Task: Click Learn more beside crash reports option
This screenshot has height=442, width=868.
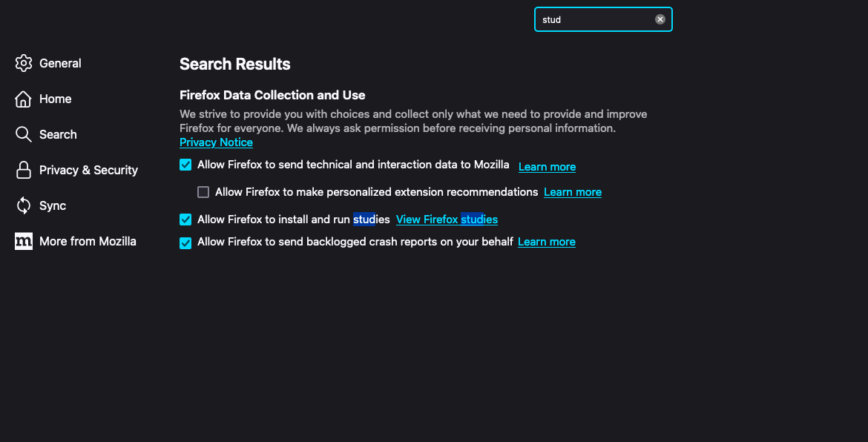Action: 546,242
